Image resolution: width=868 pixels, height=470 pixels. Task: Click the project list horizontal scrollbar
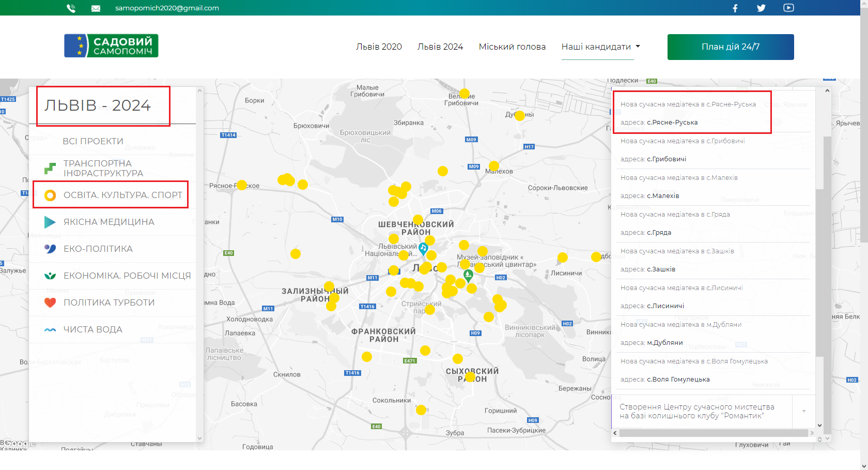(x=714, y=433)
